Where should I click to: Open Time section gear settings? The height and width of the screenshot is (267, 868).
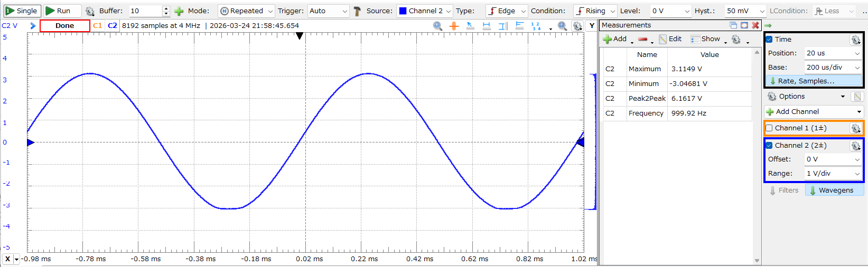[x=855, y=40]
